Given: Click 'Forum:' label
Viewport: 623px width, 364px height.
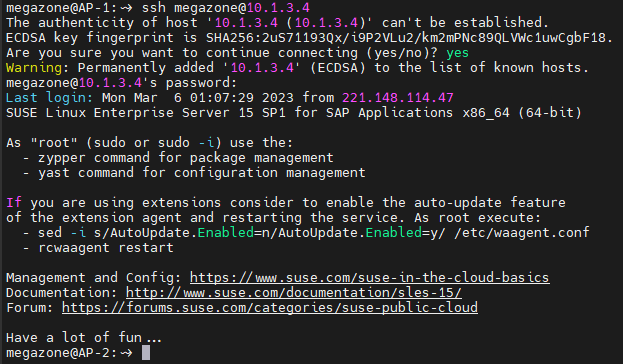Looking at the screenshot, I should (29, 308).
